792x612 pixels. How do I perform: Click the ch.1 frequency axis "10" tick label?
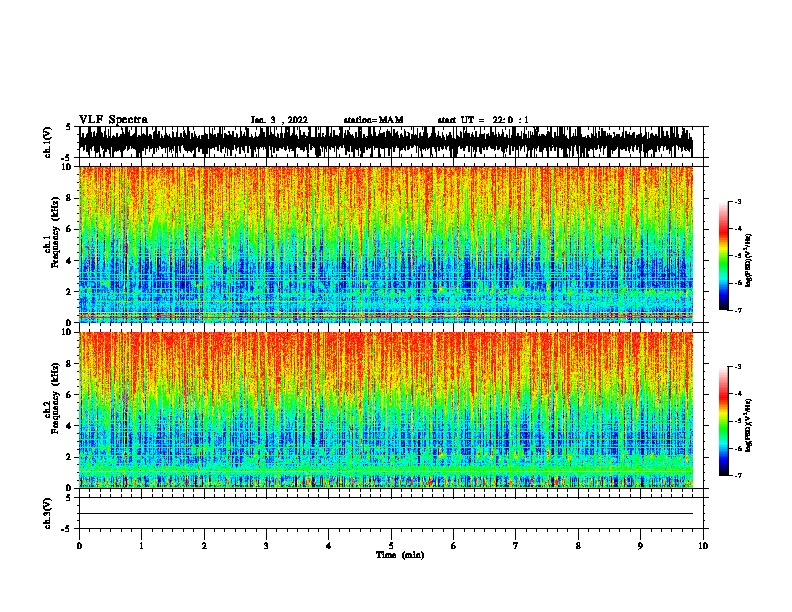coord(67,167)
